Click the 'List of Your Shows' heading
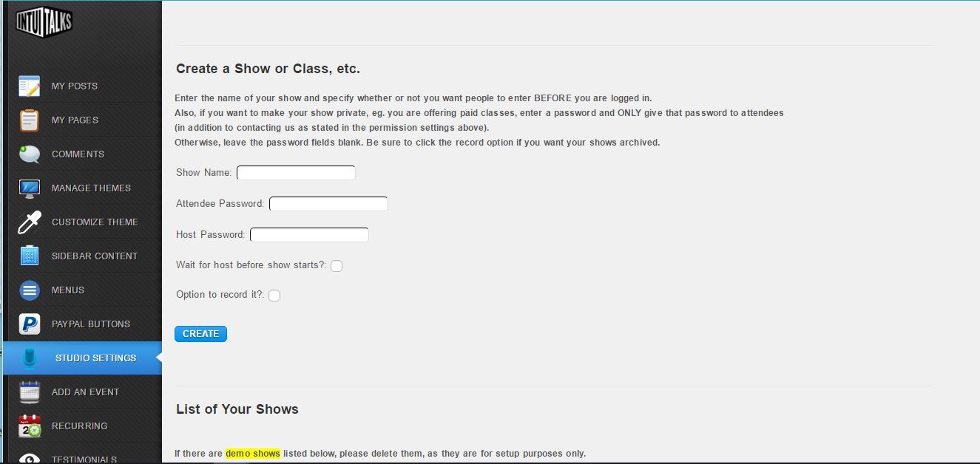The width and height of the screenshot is (980, 464). tap(237, 409)
